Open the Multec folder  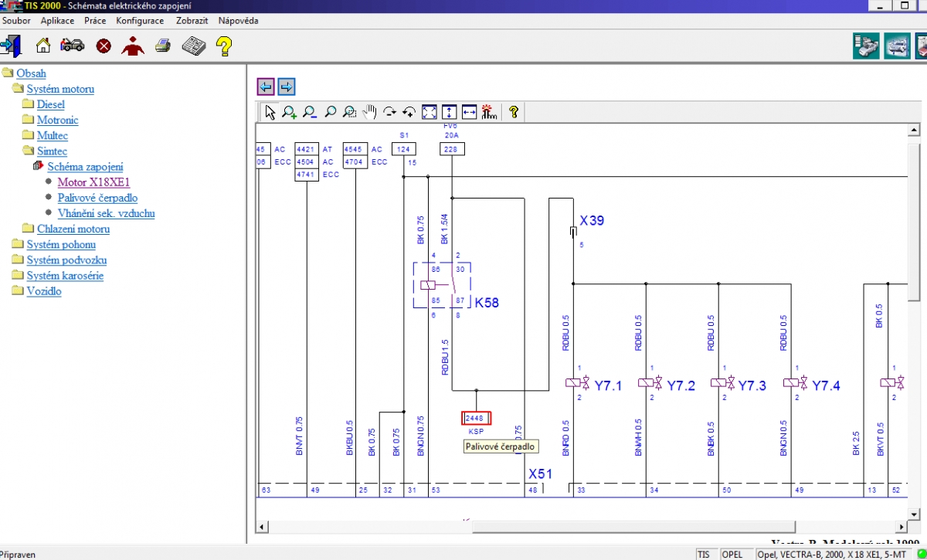coord(53,135)
